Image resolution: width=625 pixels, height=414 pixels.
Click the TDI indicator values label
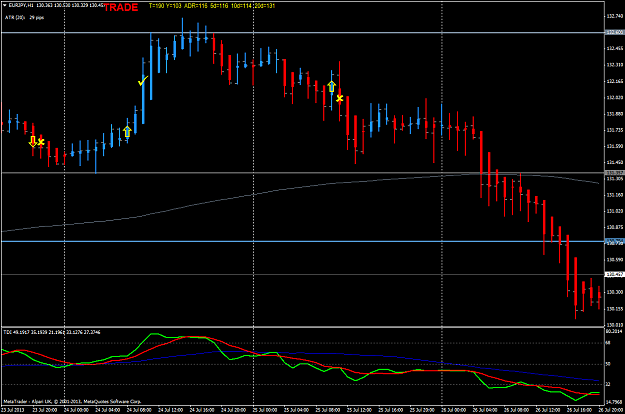pos(52,332)
